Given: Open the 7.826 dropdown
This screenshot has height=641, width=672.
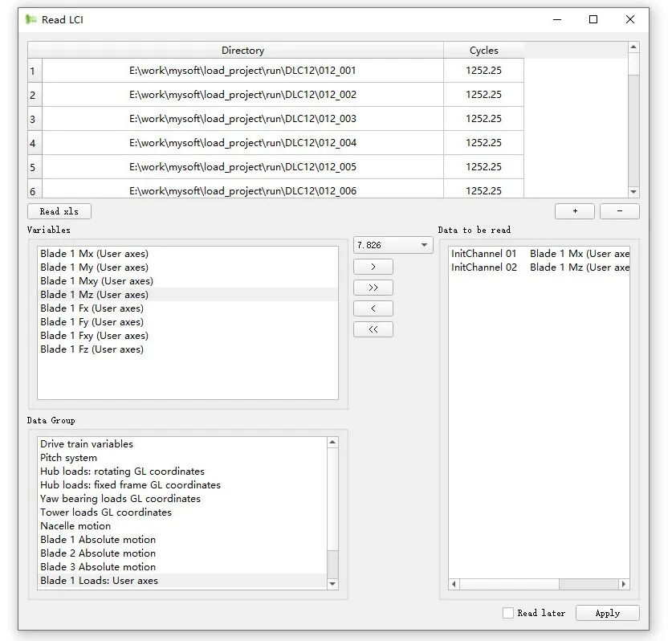Looking at the screenshot, I should coord(393,245).
